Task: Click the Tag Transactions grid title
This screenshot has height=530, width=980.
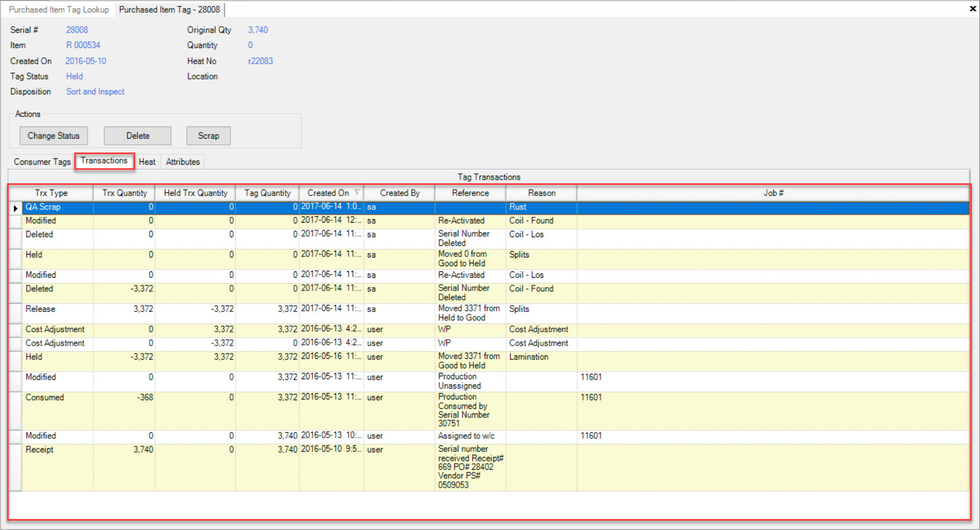Action: (x=489, y=177)
